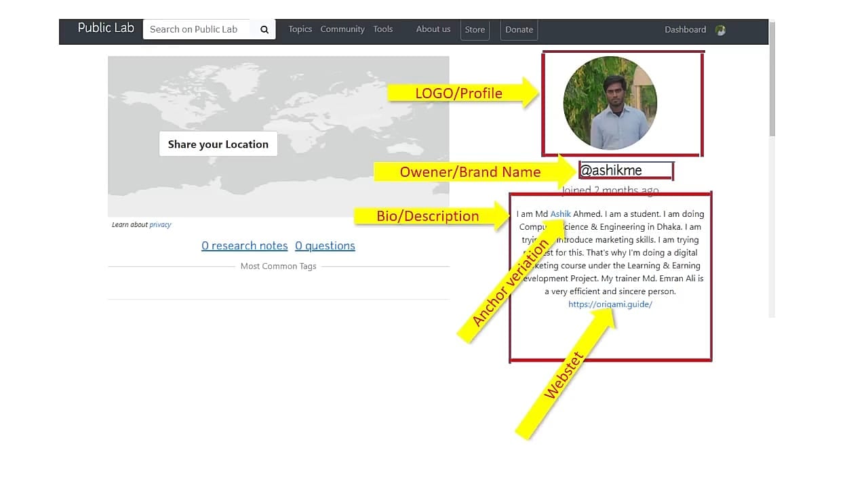Open the privacy link below the map
Image resolution: width=868 pixels, height=488 pixels.
(161, 225)
